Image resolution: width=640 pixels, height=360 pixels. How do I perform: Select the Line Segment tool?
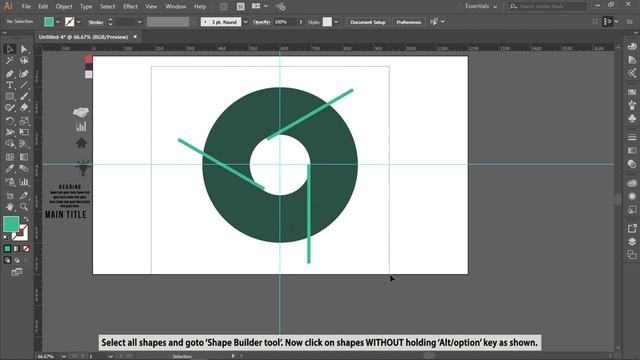tap(24, 85)
